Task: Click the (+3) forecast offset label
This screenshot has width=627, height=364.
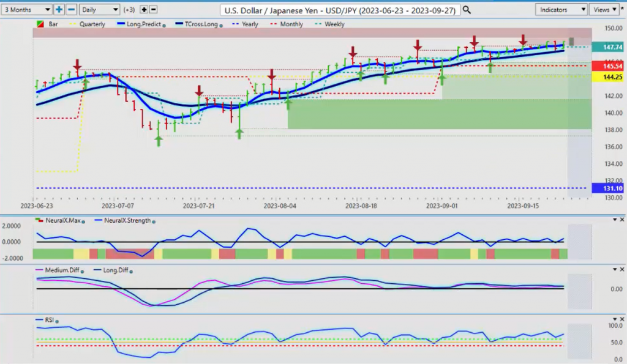Action: (129, 10)
